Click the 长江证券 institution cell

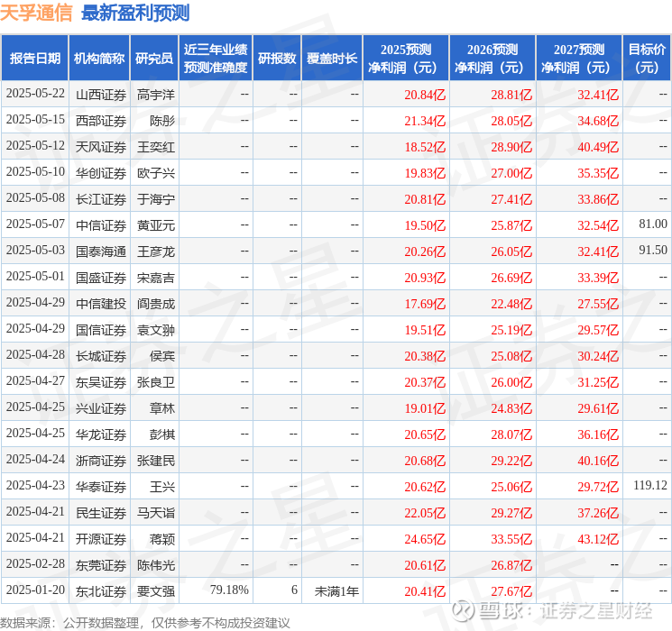[x=101, y=199]
